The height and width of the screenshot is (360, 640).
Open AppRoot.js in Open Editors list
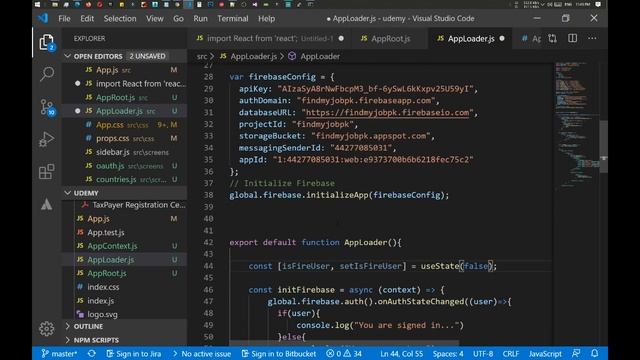pos(125,97)
